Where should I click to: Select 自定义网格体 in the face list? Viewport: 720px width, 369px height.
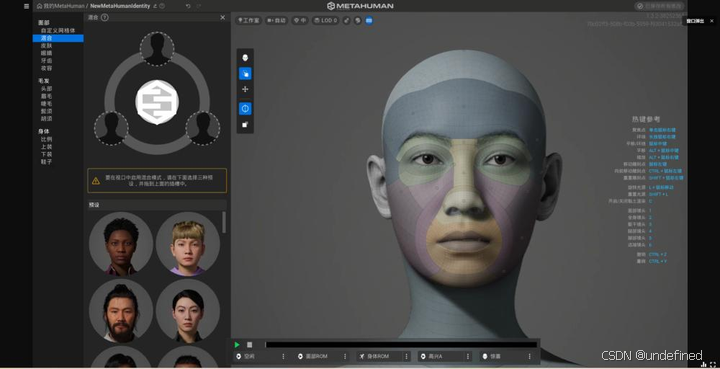pyautogui.click(x=58, y=30)
